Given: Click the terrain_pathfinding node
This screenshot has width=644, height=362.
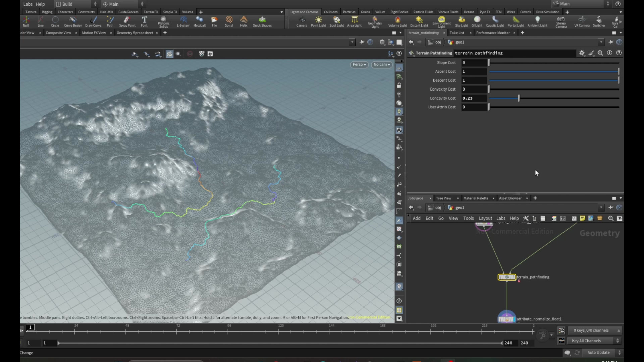Looking at the screenshot, I should click(507, 277).
